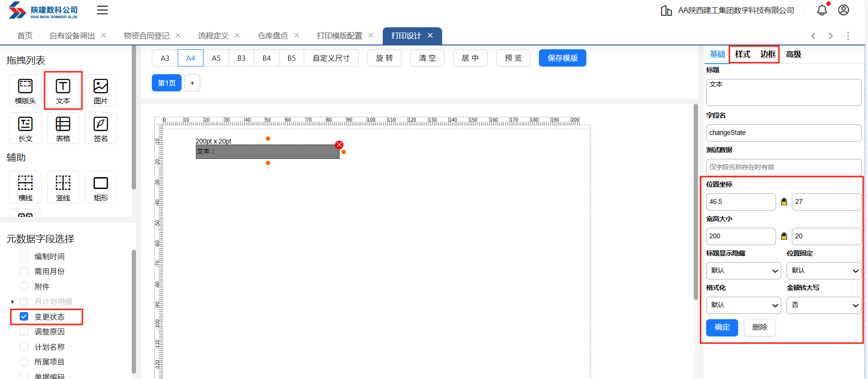This screenshot has height=379, width=868.
Task: Switch to the 样式 properties tab
Action: (x=742, y=54)
